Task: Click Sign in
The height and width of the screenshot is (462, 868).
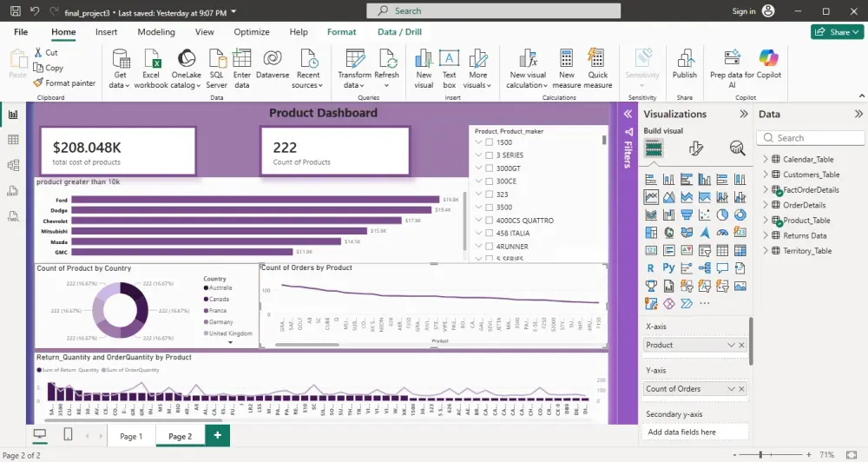Action: (744, 11)
